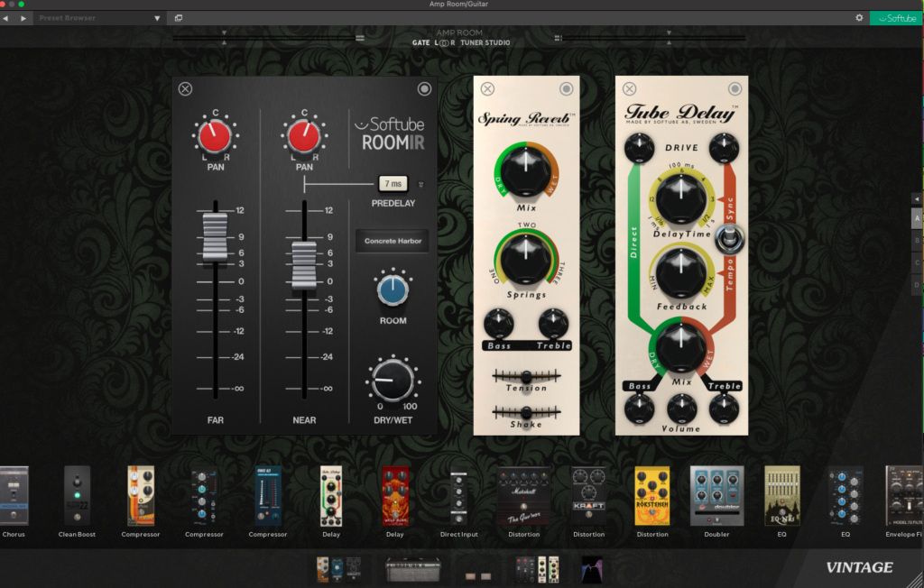Flip the Tempo Sync switch
The image size is (924, 588).
(x=726, y=242)
